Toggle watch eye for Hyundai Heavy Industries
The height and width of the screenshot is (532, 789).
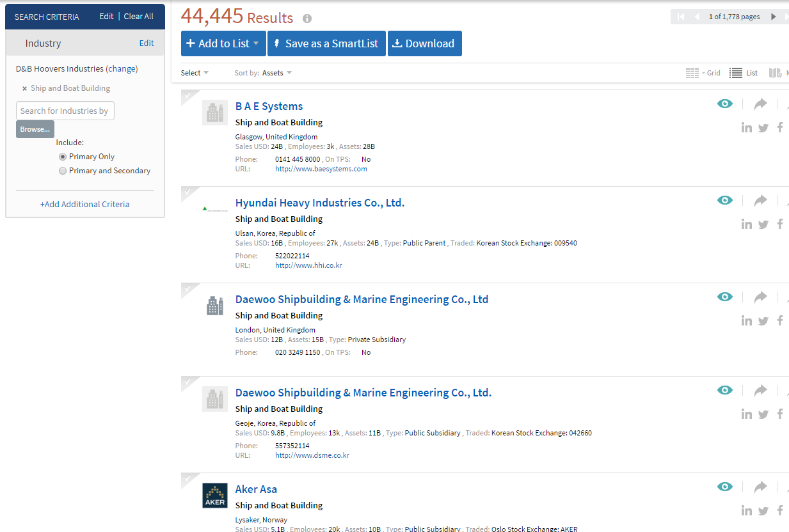(725, 200)
